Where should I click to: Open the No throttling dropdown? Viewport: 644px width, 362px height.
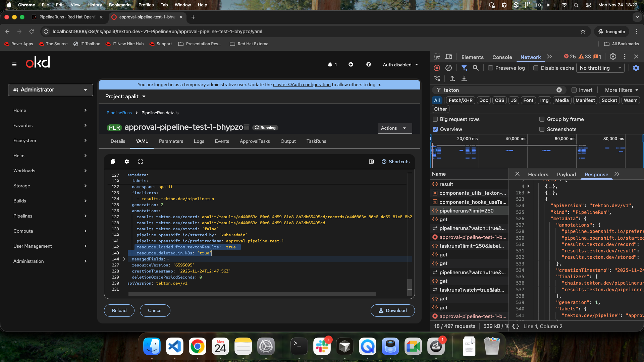[x=600, y=68]
